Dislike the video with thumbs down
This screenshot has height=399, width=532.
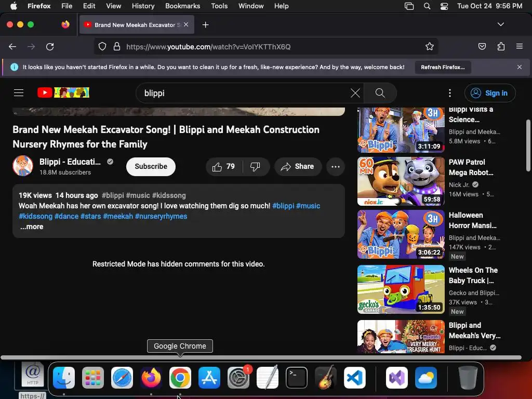click(x=255, y=167)
